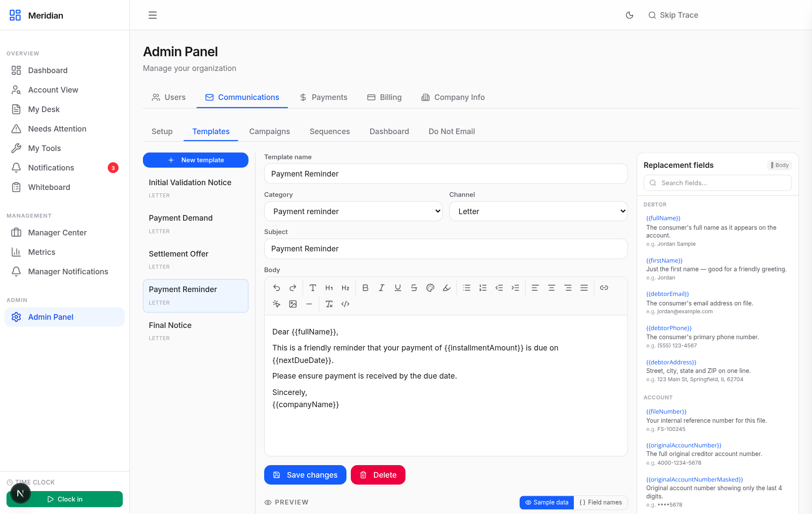The image size is (812, 514).
Task: Click the Template name field
Action: pyautogui.click(x=446, y=174)
